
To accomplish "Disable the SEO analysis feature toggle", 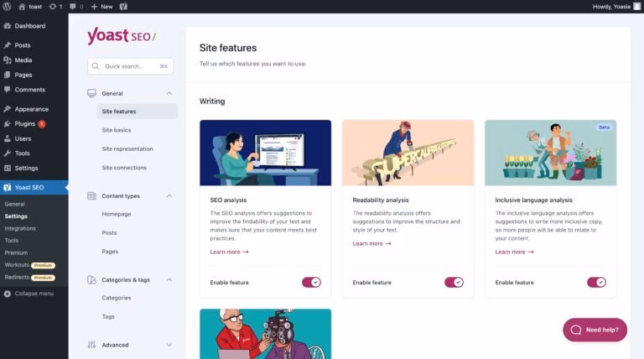I will 311,282.
